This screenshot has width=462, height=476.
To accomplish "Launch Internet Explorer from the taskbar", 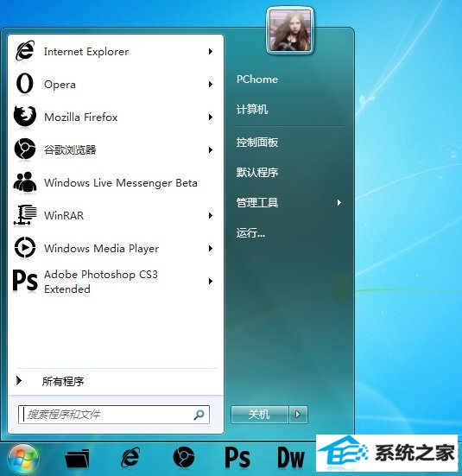I will (x=130, y=457).
